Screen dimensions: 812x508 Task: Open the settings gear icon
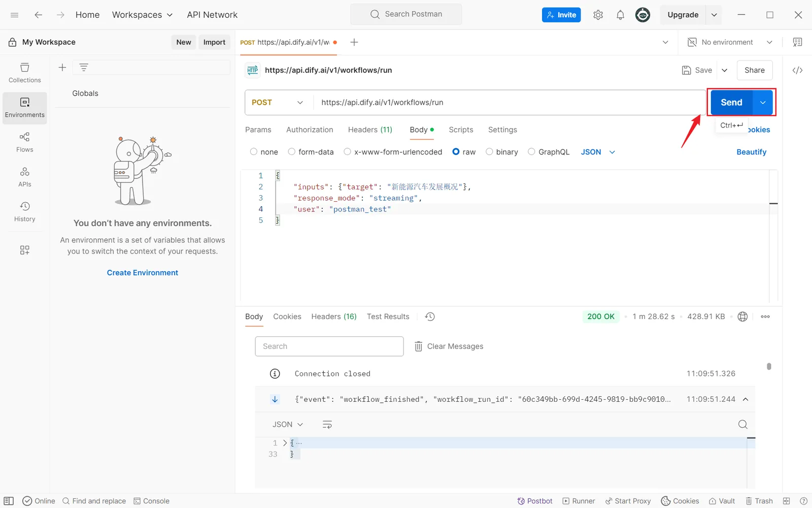[x=598, y=15]
